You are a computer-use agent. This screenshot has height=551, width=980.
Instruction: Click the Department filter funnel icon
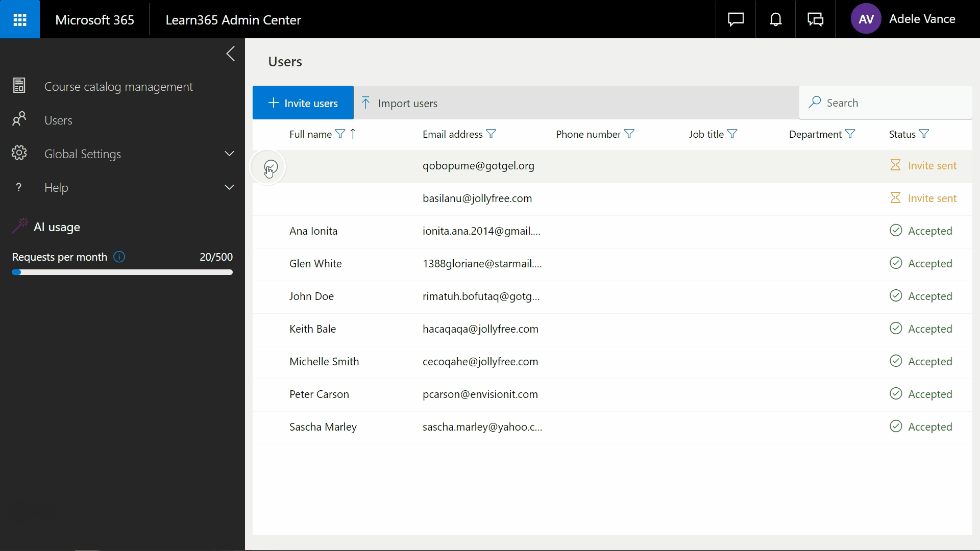[850, 134]
